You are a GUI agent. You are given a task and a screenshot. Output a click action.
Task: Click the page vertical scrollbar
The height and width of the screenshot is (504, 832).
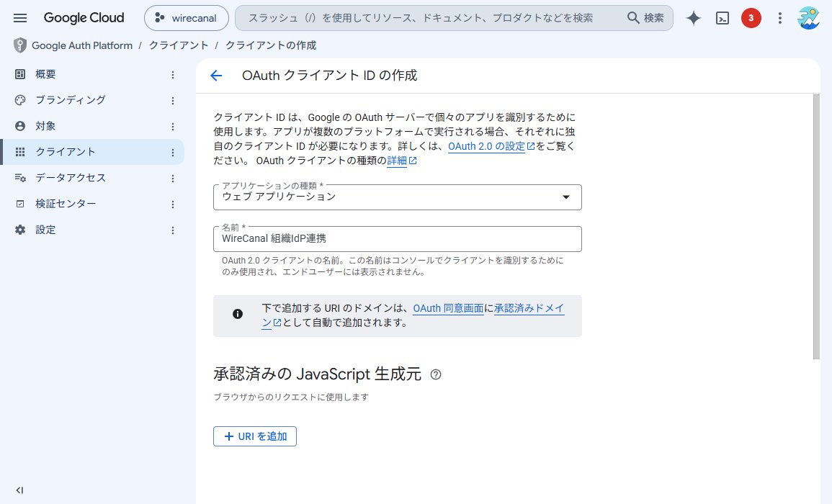point(816,227)
